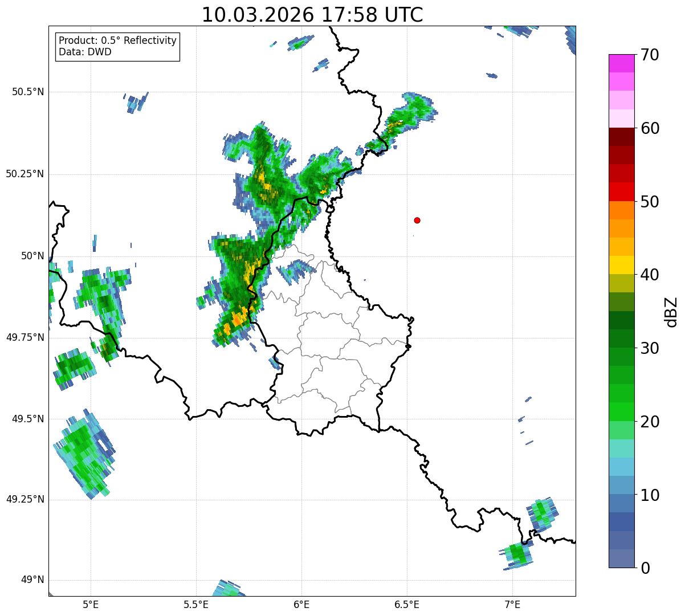Click the colorbar tick label "60"

tap(650, 128)
